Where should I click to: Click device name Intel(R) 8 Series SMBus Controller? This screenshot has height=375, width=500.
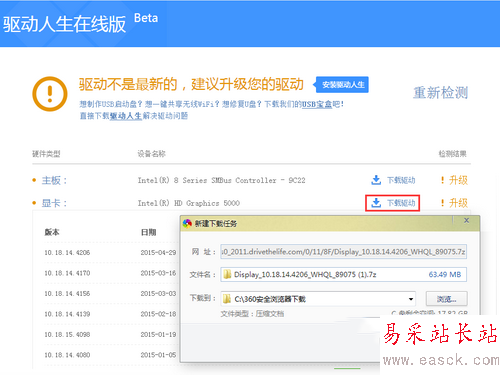[221, 180]
